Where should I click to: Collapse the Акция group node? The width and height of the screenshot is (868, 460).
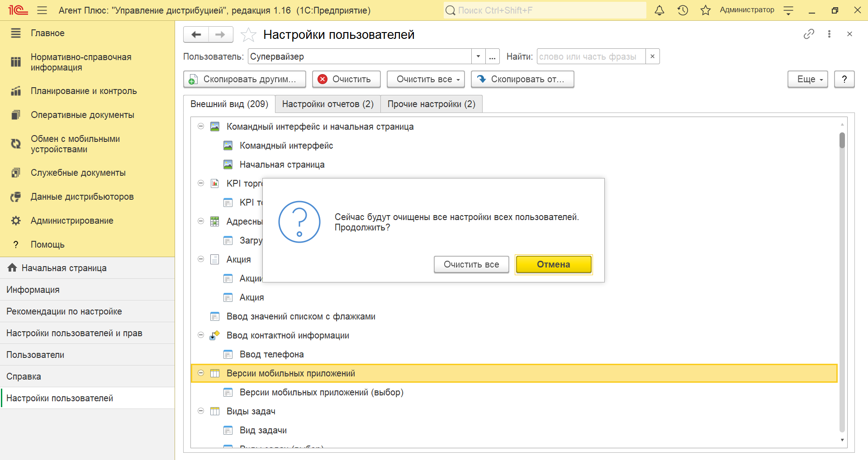[201, 259]
